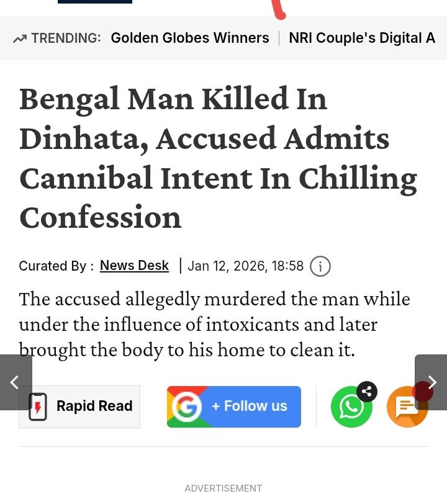Share the article via the WhatsApp icon
This screenshot has width=447, height=504.
click(x=350, y=408)
